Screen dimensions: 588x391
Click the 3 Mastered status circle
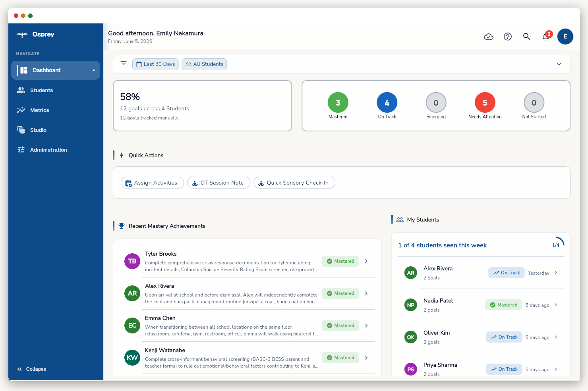tap(338, 103)
